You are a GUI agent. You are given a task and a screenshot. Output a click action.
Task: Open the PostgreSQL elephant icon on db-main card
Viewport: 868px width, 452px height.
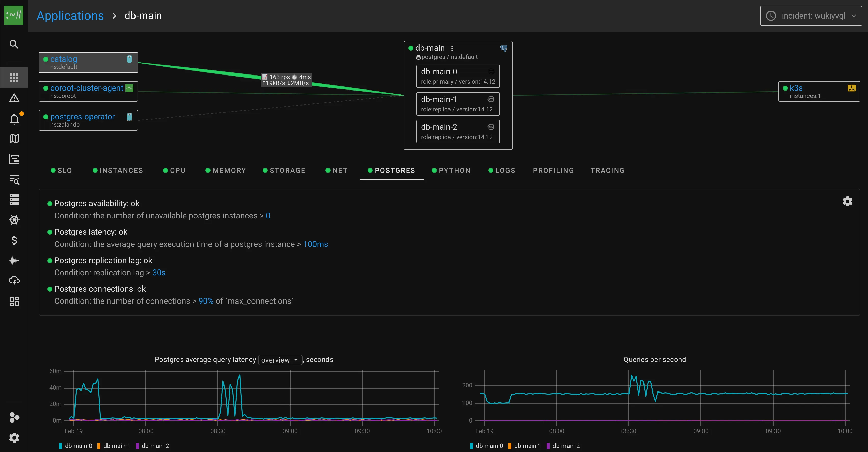coord(504,48)
